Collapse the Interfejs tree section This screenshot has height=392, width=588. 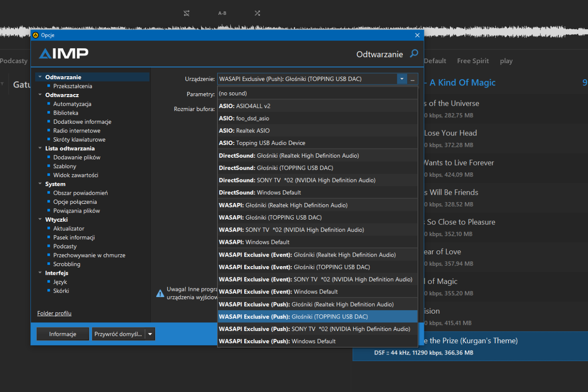40,273
